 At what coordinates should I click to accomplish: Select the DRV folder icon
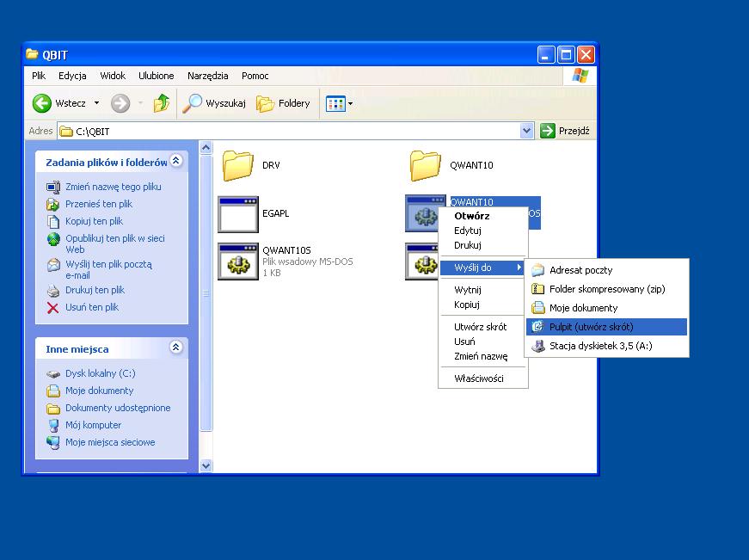[238, 165]
